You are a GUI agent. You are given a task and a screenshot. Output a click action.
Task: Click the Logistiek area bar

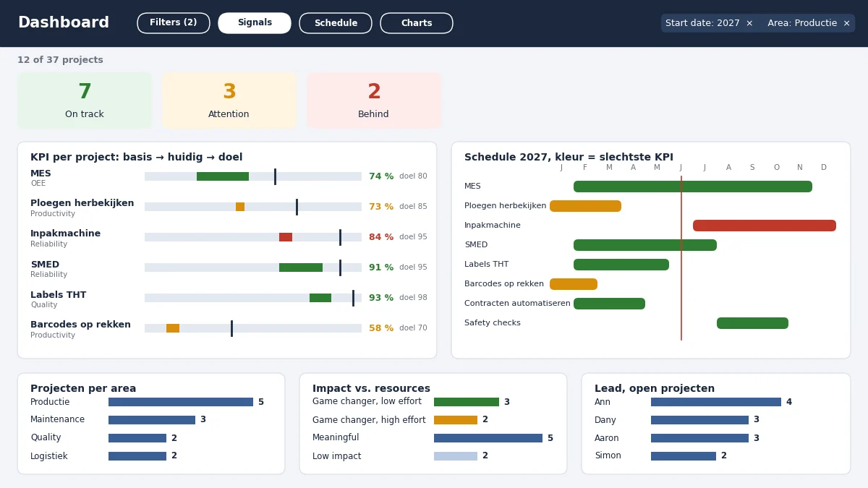[x=137, y=456]
